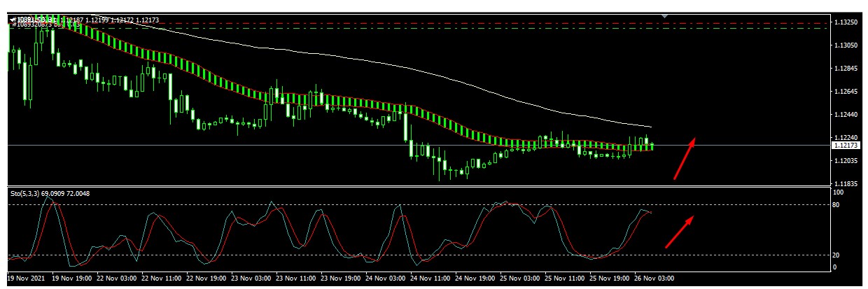This screenshot has width=868, height=289.
Task: Click the 24 Nov 11:00 time label
Action: tap(433, 278)
